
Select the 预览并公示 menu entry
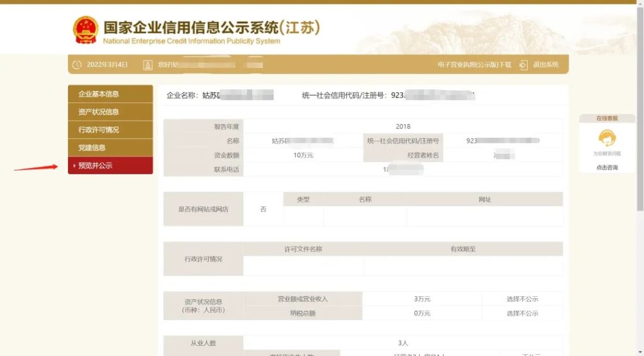[96, 166]
